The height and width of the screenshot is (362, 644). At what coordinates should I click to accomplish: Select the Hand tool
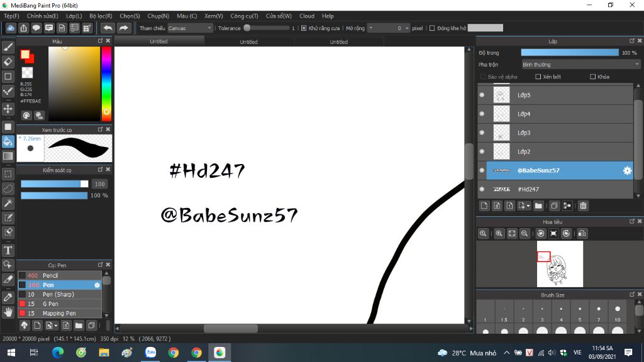8,312
